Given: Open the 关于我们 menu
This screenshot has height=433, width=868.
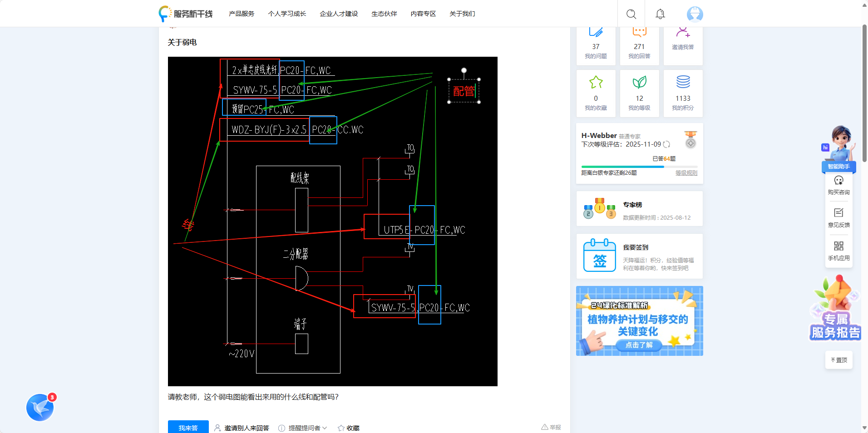Looking at the screenshot, I should point(462,14).
